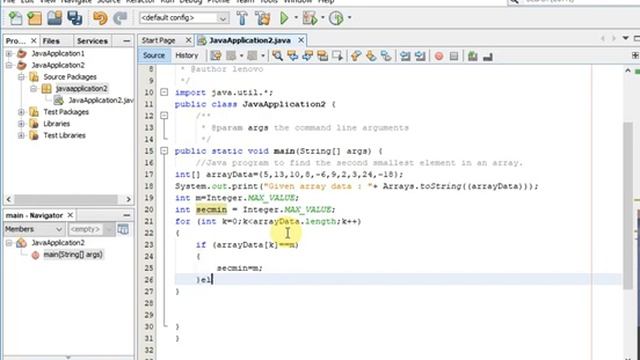Viewport: 640px width, 360px height.
Task: Click the Stop Macro Recording icon
Action: point(454,56)
